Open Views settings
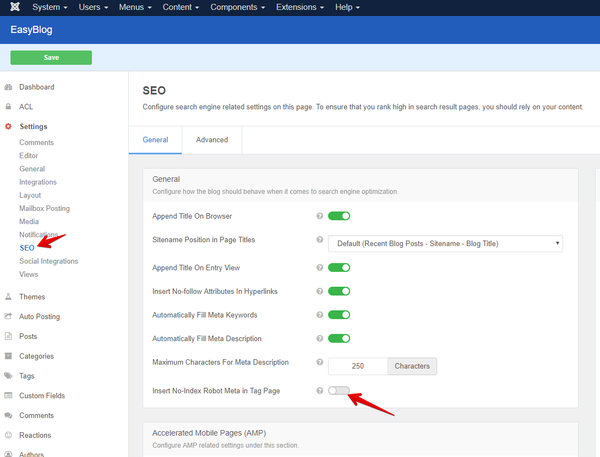600x457 pixels. click(x=29, y=274)
